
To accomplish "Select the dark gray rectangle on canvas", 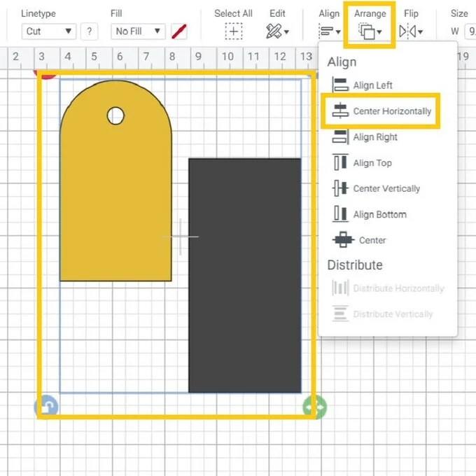I will click(245, 276).
